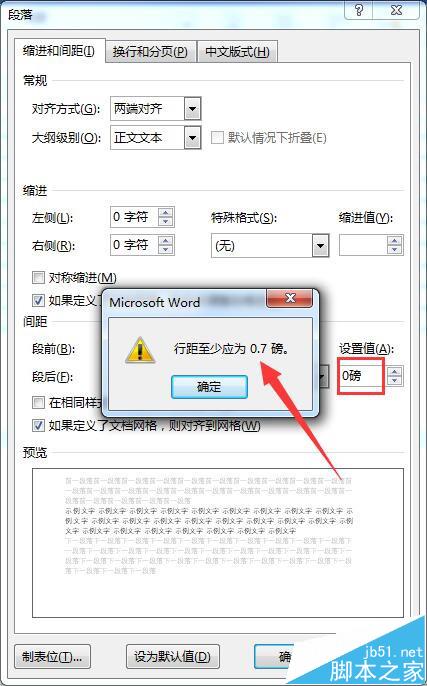Image resolution: width=427 pixels, height=686 pixels.
Task: Toggle 对称缩进 mirror indents checkbox
Action: point(38,277)
